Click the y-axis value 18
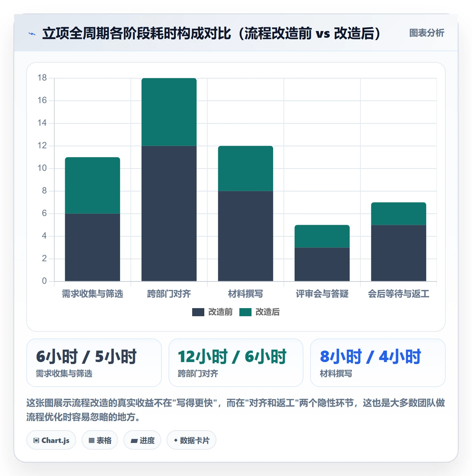Viewport: 472px width, 476px height. point(42,78)
